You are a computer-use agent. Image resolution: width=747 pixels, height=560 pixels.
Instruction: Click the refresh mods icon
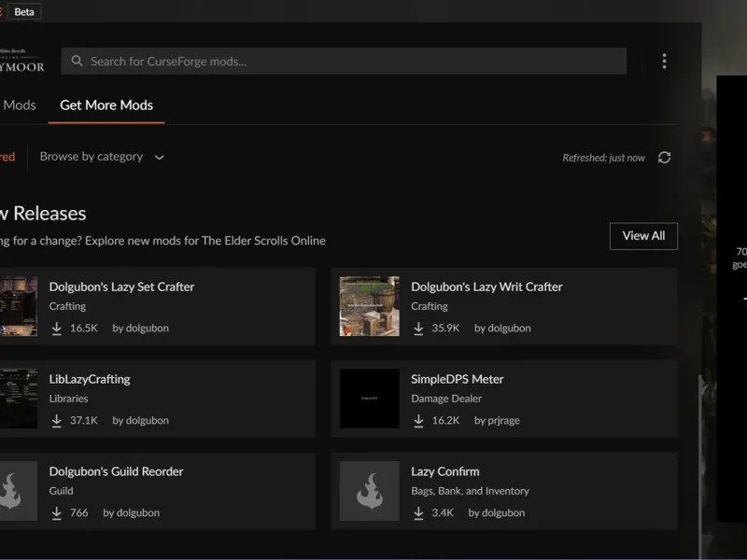(x=664, y=158)
